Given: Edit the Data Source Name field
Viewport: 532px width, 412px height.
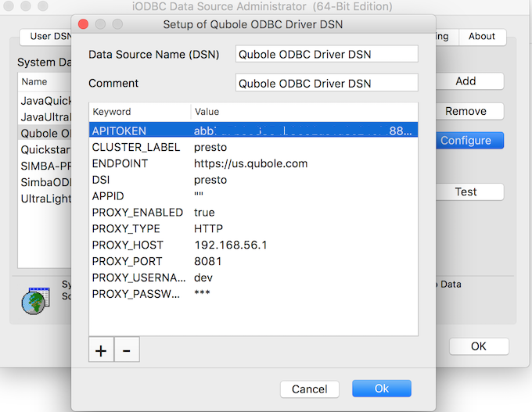Looking at the screenshot, I should tap(327, 54).
